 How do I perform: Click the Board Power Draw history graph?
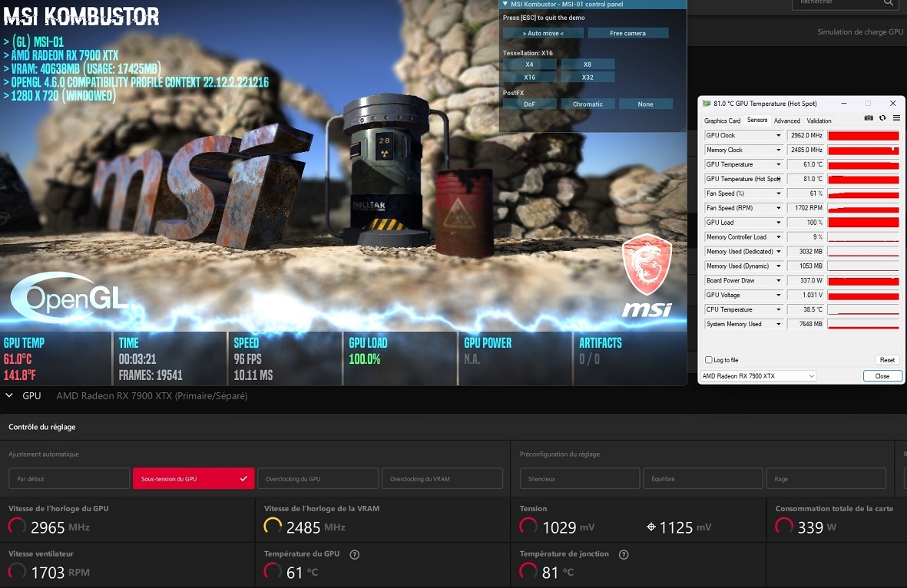point(863,280)
